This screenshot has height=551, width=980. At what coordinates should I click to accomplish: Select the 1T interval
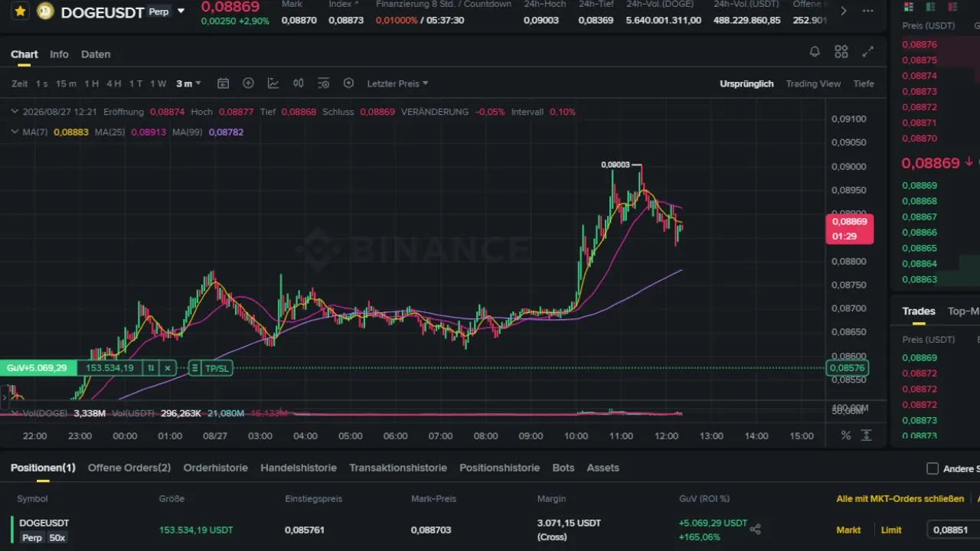136,83
